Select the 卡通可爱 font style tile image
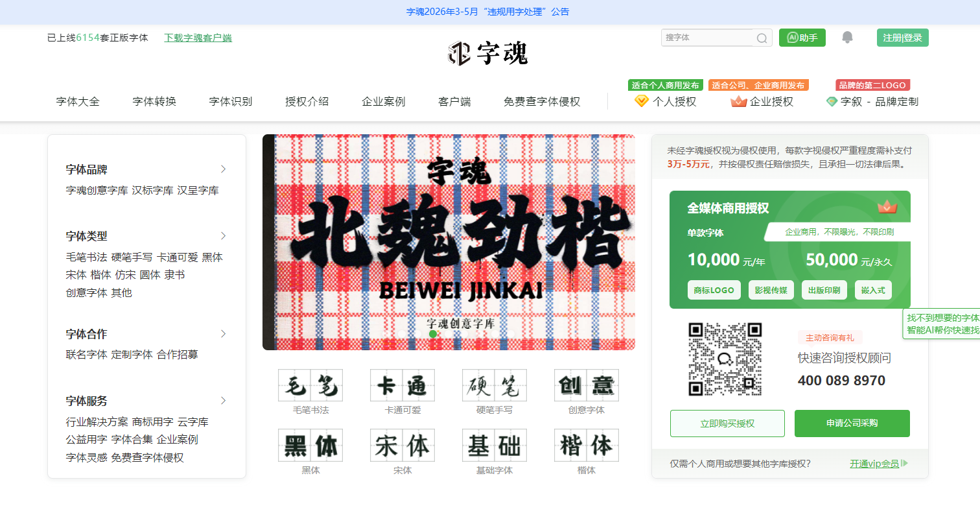 tap(402, 385)
